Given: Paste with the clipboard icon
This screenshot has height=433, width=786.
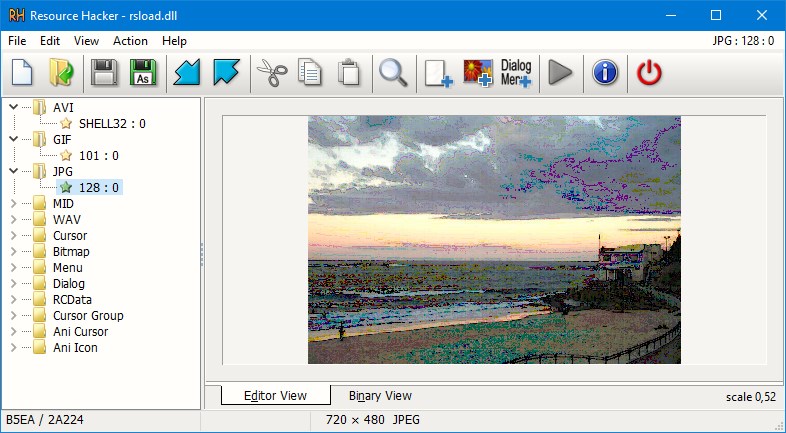Looking at the screenshot, I should [348, 73].
